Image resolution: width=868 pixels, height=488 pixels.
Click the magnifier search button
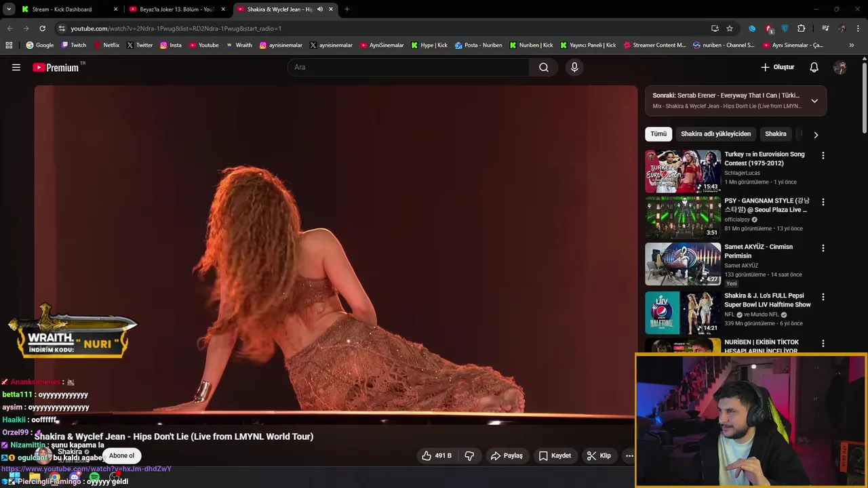pyautogui.click(x=544, y=67)
